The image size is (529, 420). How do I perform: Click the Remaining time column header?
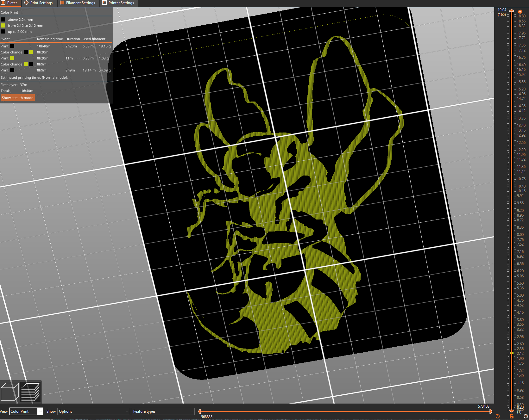click(x=50, y=39)
